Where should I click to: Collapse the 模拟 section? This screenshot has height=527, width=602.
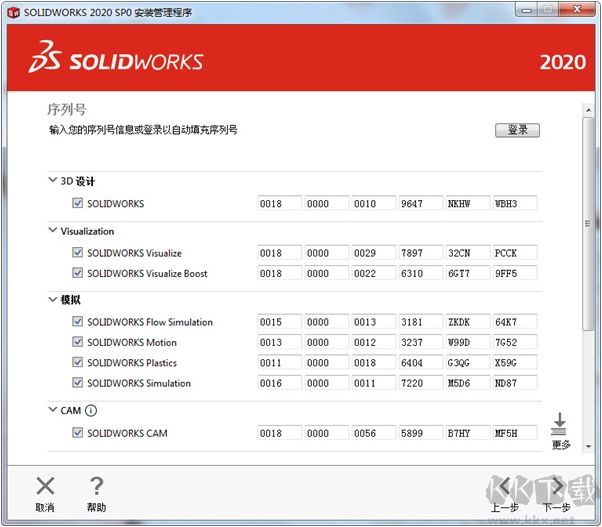(x=53, y=299)
